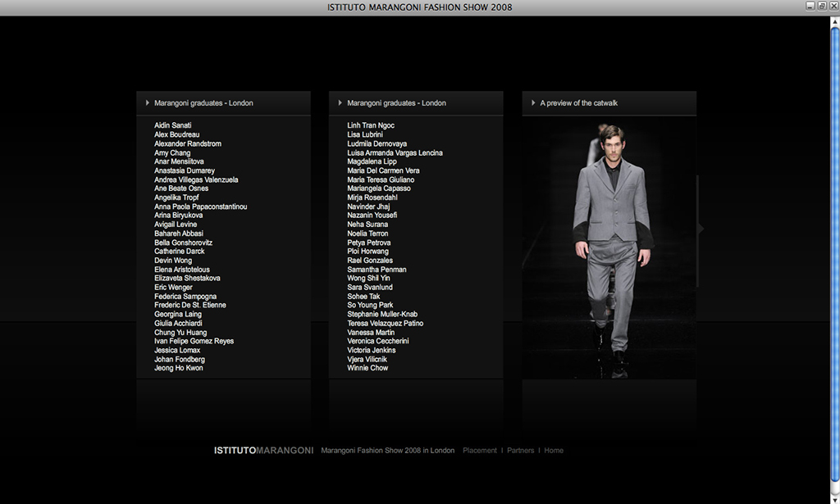Click Andrea Villegas Valenzuela
This screenshot has width=840, height=504.
196,179
